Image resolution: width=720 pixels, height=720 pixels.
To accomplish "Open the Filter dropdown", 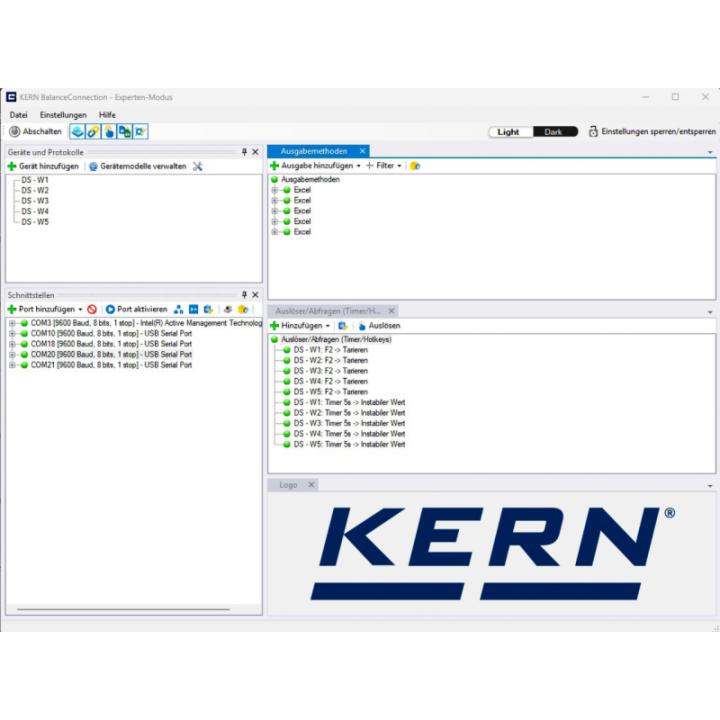I will tap(384, 166).
